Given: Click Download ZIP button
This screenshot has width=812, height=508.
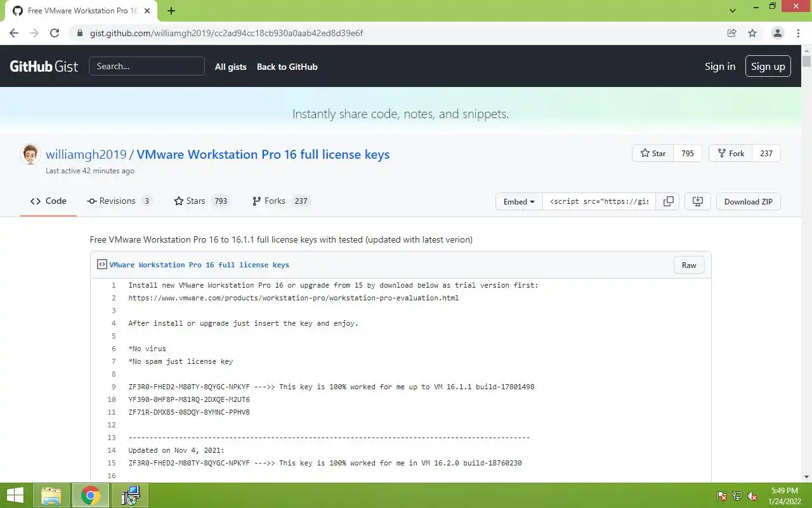Looking at the screenshot, I should pyautogui.click(x=749, y=201).
